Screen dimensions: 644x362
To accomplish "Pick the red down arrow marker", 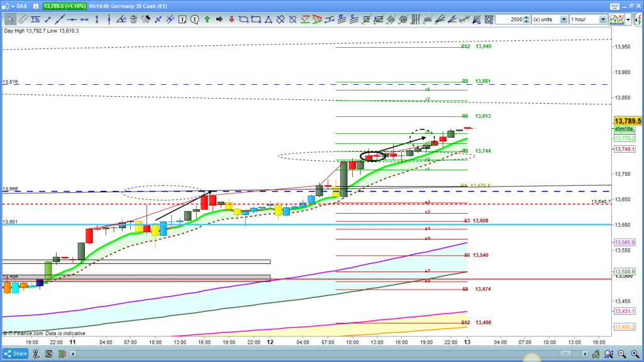I will (231, 19).
